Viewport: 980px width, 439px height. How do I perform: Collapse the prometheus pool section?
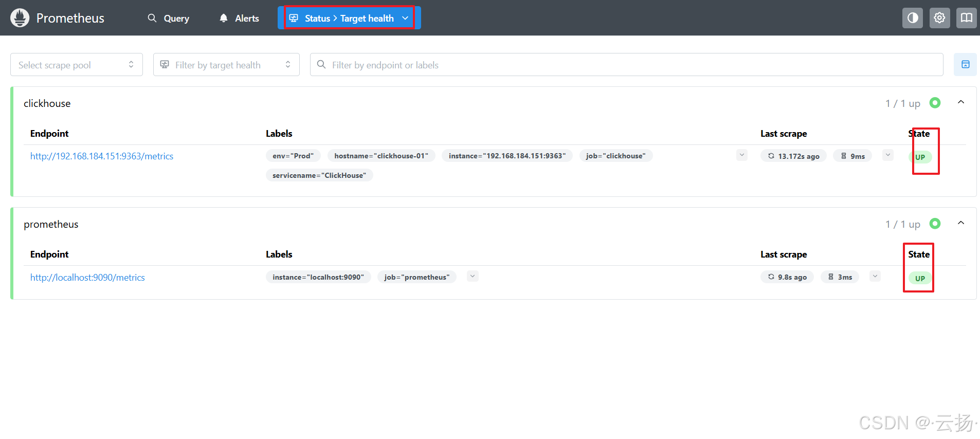961,223
